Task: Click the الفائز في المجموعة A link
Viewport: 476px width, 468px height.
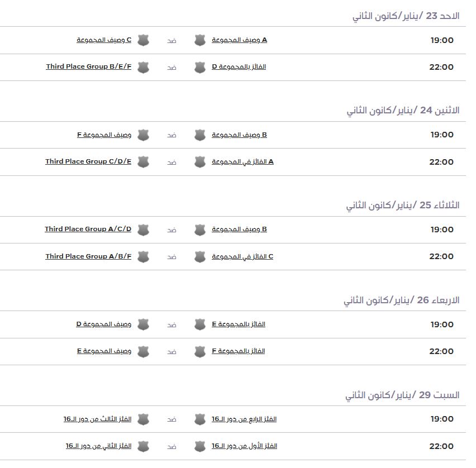Action: (242, 161)
